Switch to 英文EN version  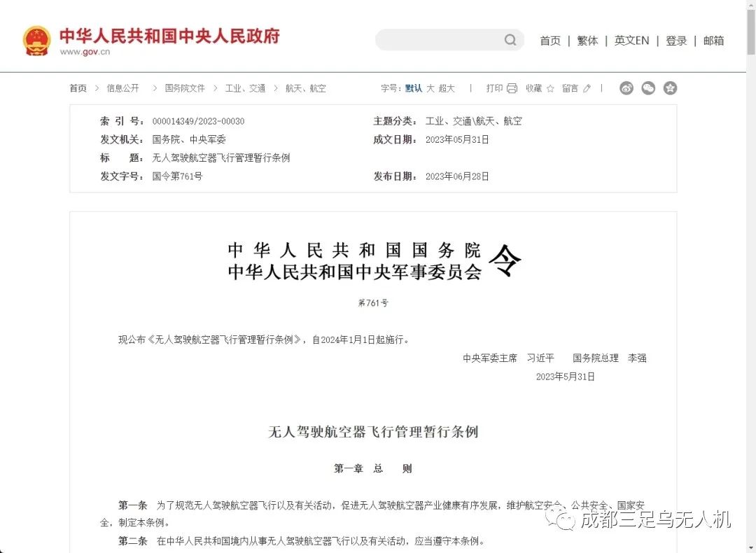(631, 41)
